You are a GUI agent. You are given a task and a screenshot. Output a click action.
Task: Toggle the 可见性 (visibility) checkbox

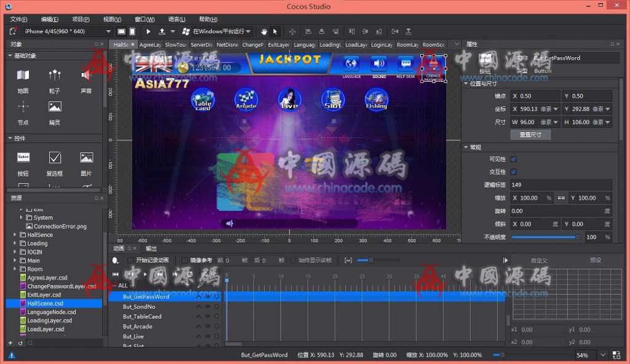click(514, 159)
